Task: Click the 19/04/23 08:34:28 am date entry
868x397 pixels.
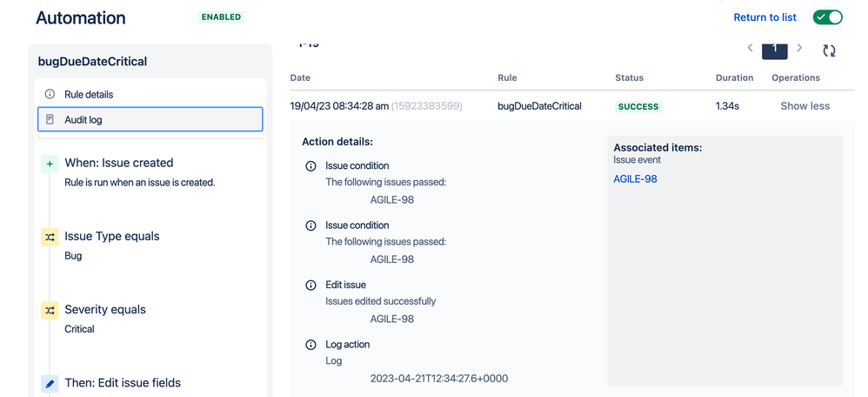Action: coord(339,106)
